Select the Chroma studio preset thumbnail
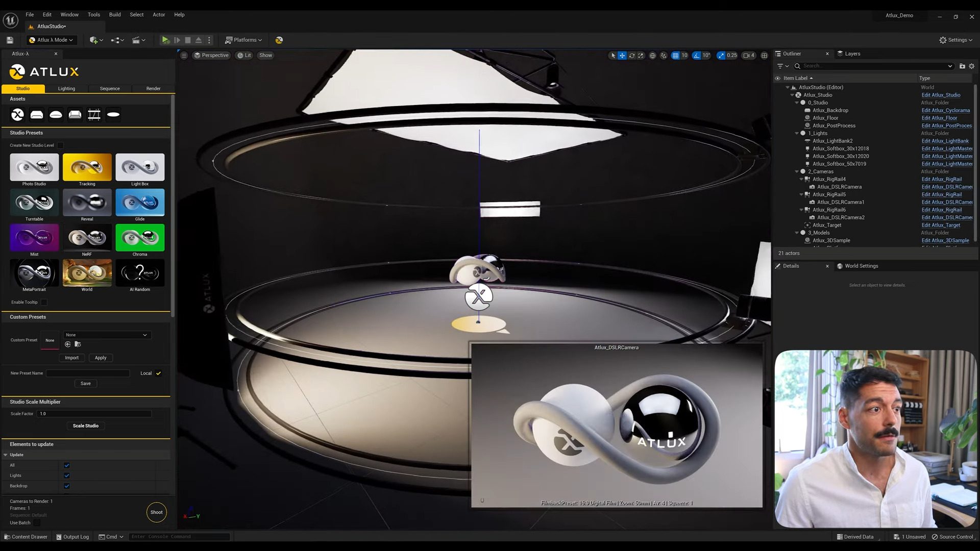This screenshot has height=551, width=980. [140, 238]
